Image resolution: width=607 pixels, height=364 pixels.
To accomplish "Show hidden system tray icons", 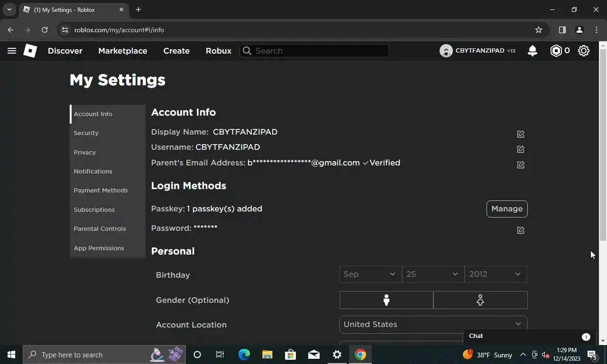I will pos(523,355).
